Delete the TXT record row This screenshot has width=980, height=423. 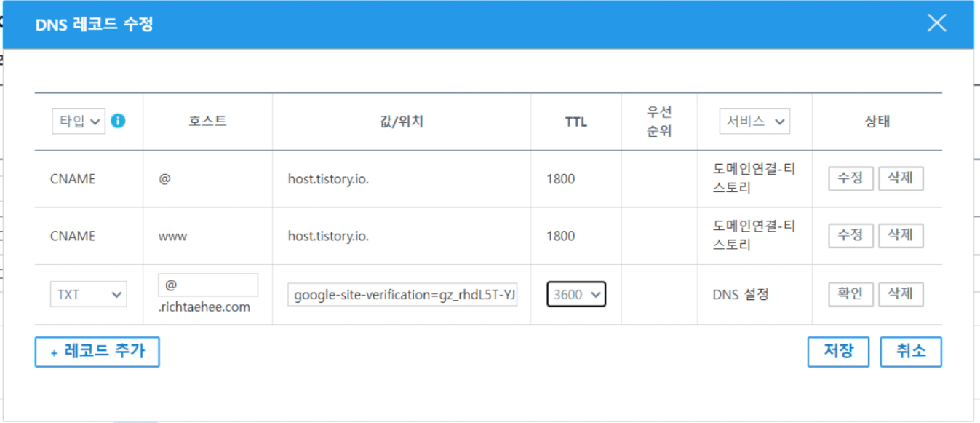(901, 294)
